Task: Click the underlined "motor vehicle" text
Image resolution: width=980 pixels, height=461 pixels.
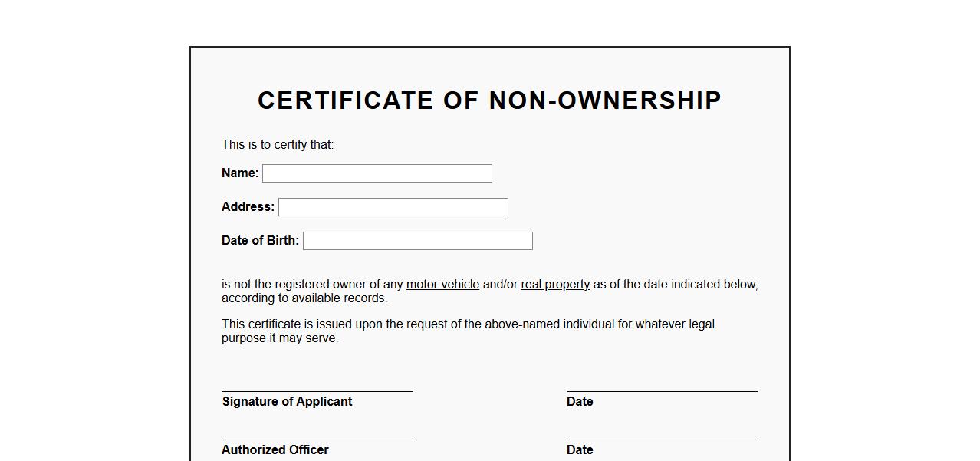Action: pos(442,285)
